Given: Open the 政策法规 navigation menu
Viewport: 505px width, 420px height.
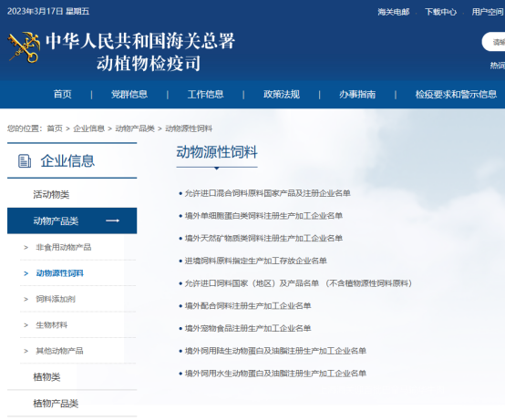Looking at the screenshot, I should [x=282, y=95].
